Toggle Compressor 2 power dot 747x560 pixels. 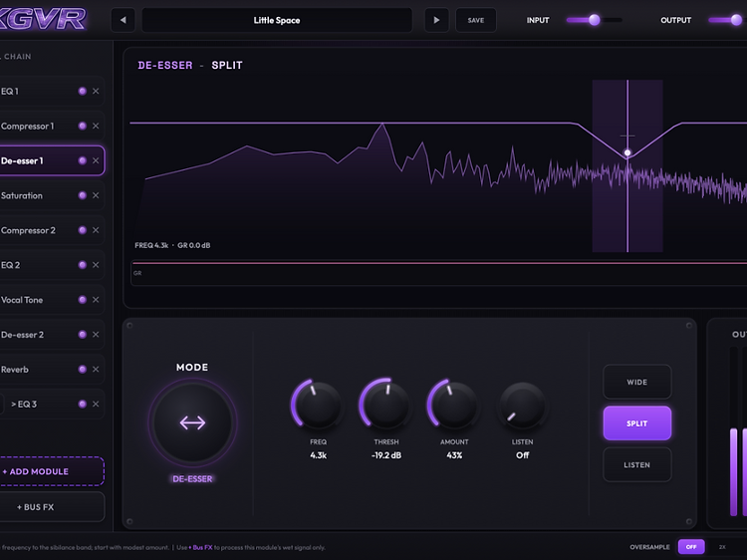click(83, 230)
